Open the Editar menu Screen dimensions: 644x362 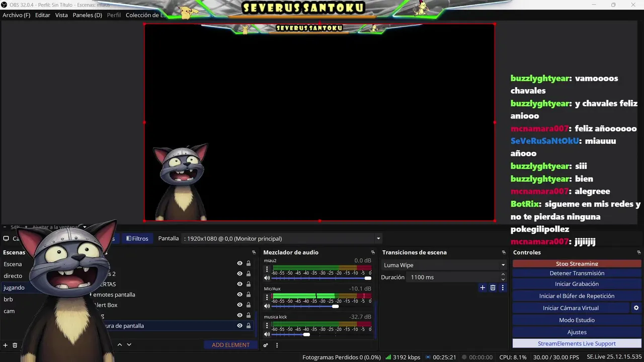point(43,15)
